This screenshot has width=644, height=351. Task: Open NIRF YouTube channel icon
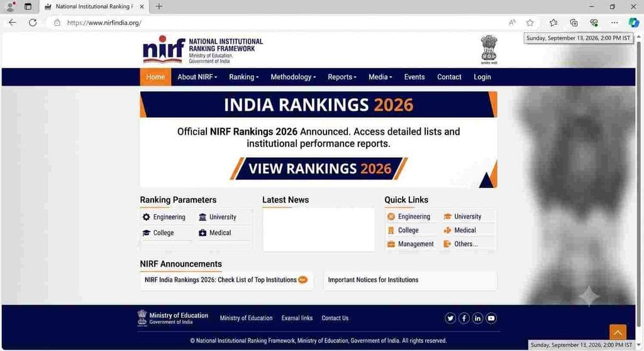coord(491,318)
